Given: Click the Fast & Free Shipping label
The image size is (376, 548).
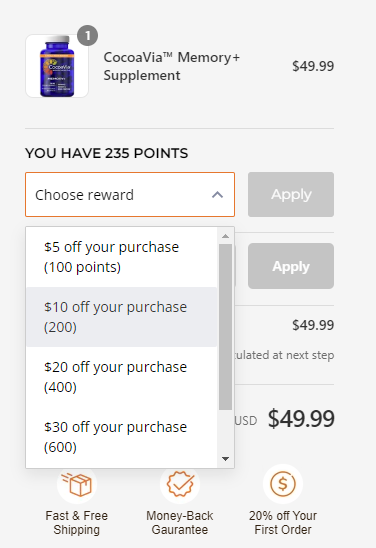Looking at the screenshot, I should [77, 522].
